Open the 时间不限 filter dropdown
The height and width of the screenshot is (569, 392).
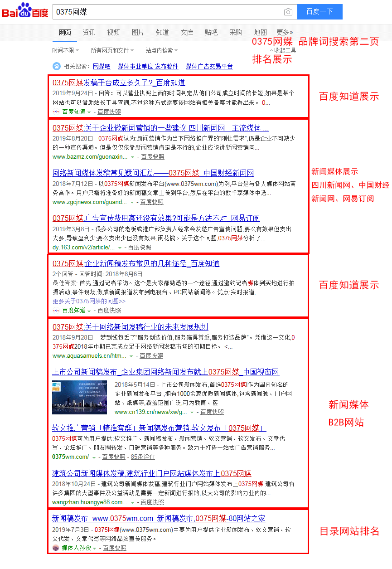click(x=65, y=50)
